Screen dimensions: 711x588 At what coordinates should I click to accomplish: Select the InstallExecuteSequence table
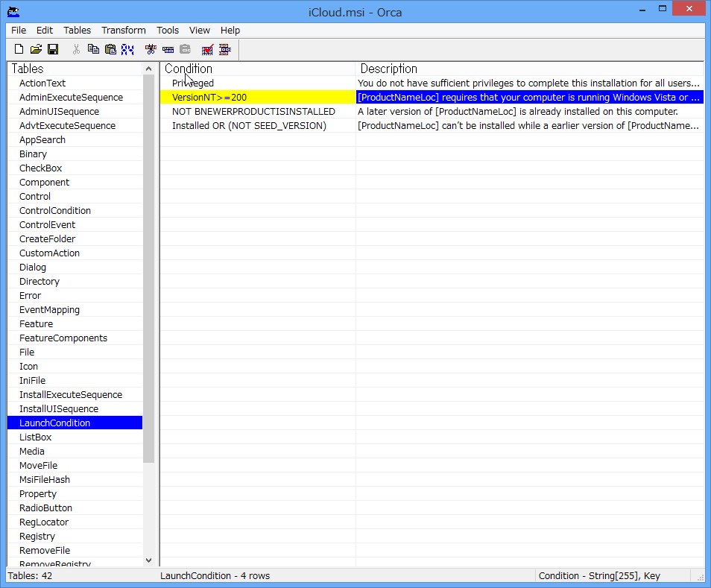[x=71, y=394]
